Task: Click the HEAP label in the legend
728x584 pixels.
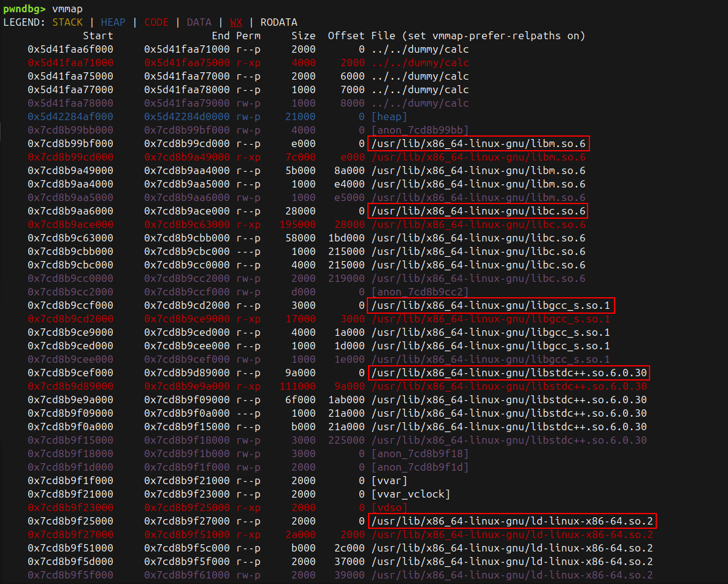Action: click(x=113, y=23)
